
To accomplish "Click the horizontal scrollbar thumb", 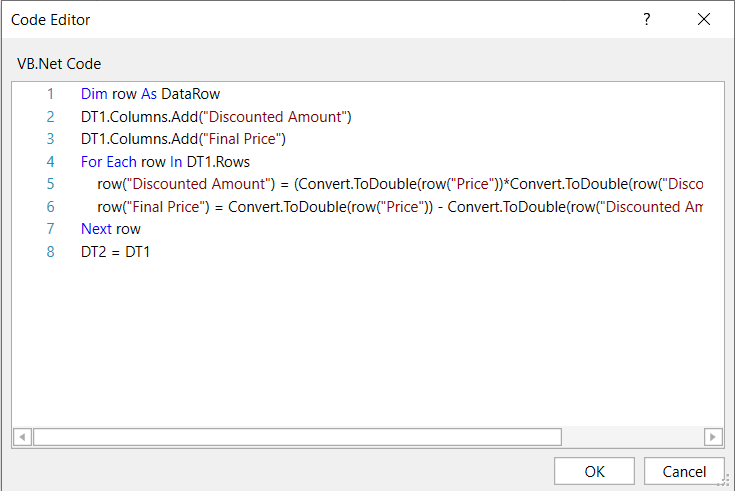I will tap(297, 437).
